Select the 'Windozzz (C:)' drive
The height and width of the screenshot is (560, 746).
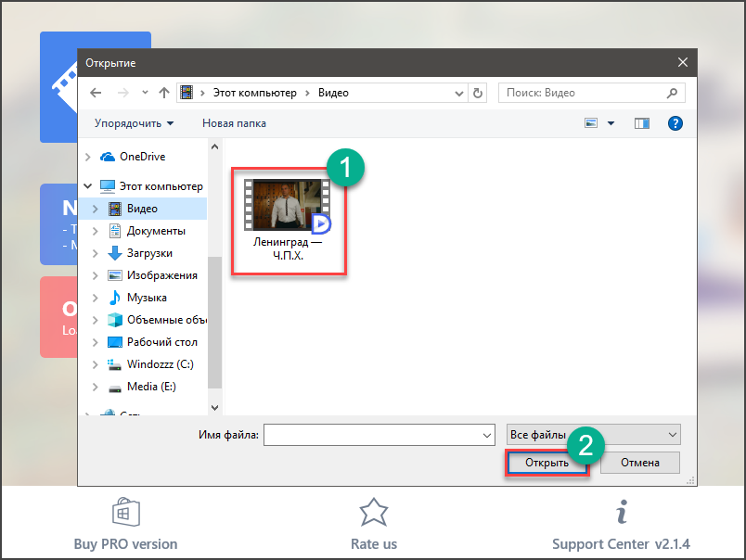(x=160, y=364)
